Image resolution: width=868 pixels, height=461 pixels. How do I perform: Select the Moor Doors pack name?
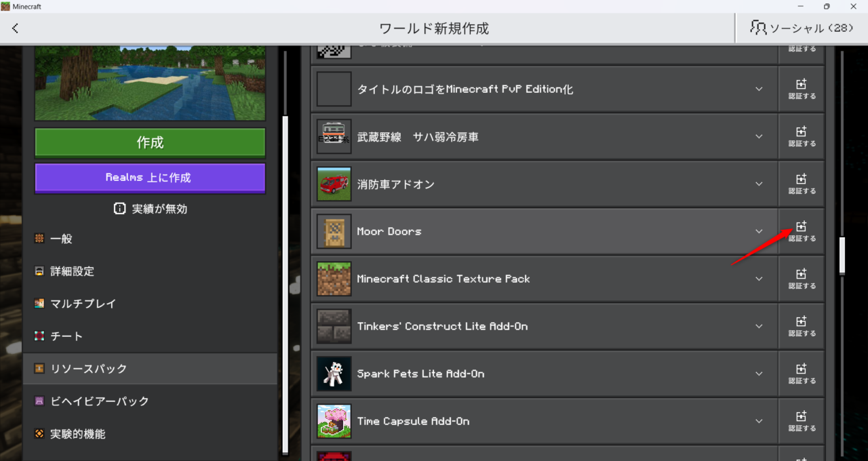(x=389, y=231)
